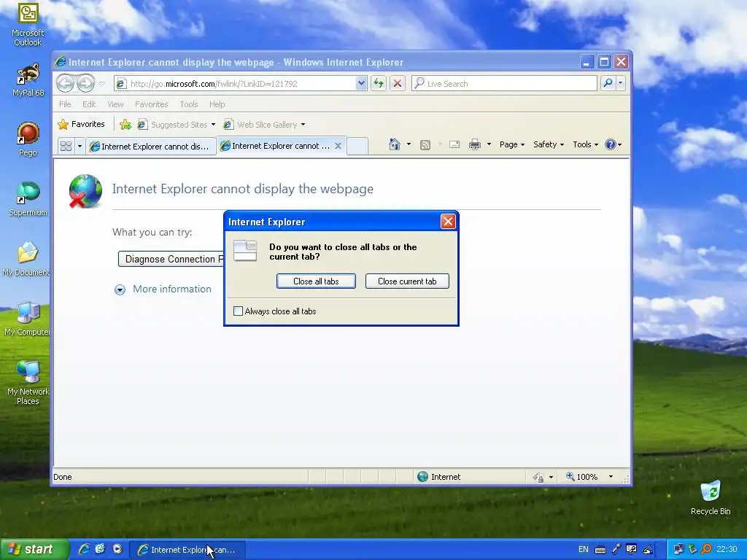Click the Outlook Express Quick Launch icon
747x560 pixels.
[100, 549]
